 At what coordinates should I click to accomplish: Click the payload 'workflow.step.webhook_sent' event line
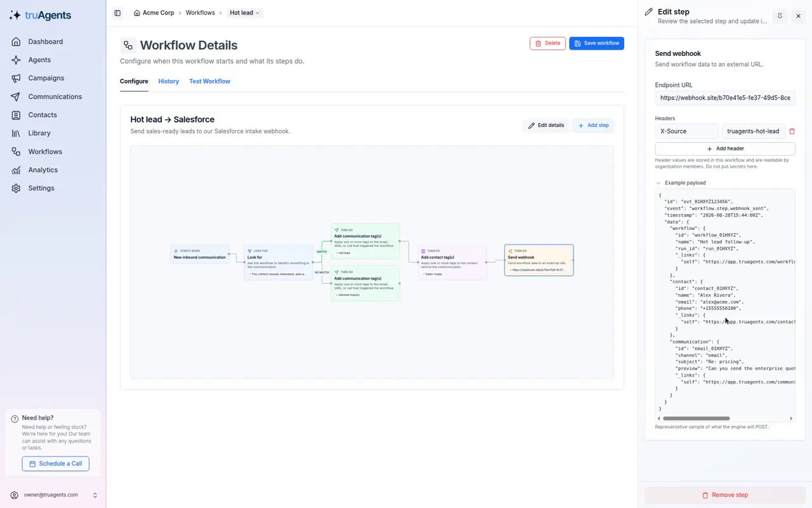point(717,208)
